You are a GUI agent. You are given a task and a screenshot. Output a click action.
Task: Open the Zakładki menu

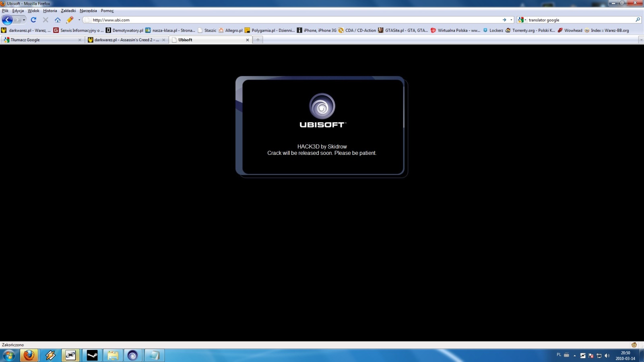click(68, 11)
